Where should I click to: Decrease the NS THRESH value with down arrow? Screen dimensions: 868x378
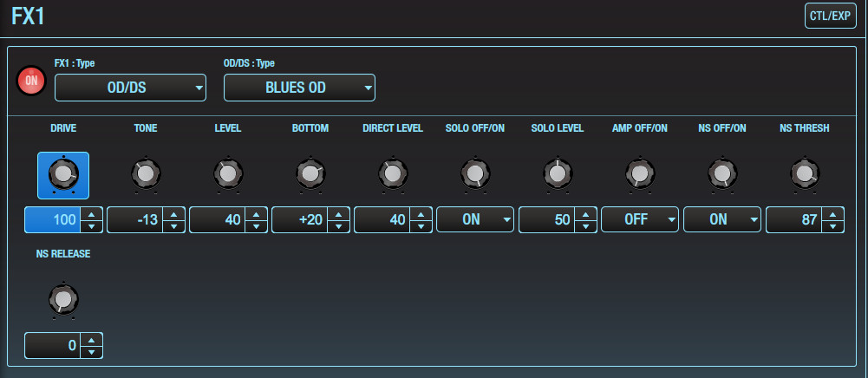click(x=833, y=226)
